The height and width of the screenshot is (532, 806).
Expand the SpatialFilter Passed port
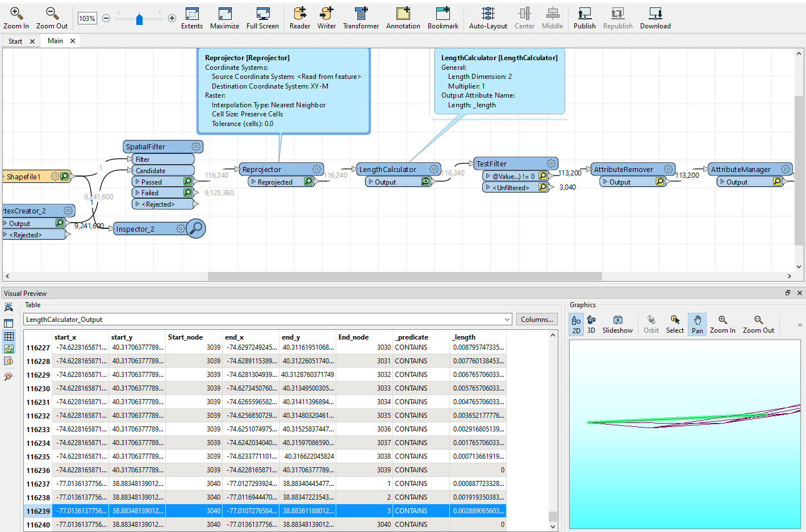[x=137, y=182]
